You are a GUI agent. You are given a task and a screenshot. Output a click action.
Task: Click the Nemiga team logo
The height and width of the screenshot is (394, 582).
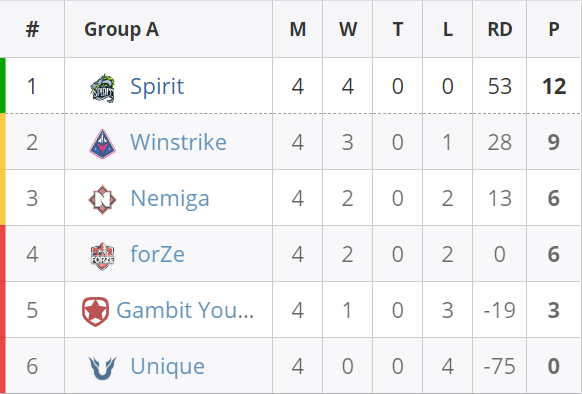102,200
